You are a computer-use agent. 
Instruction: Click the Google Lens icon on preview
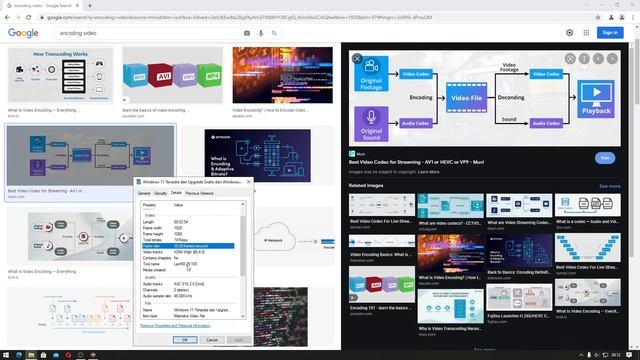pyautogui.click(x=570, y=59)
